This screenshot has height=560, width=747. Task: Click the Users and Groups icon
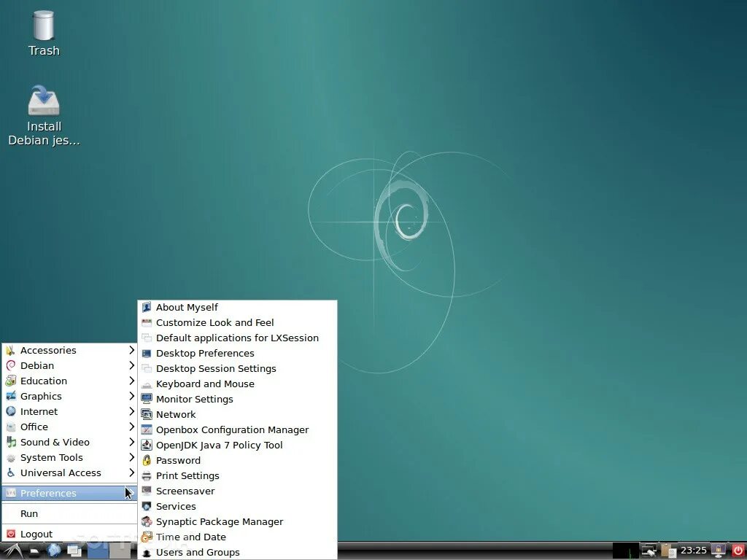(x=147, y=553)
